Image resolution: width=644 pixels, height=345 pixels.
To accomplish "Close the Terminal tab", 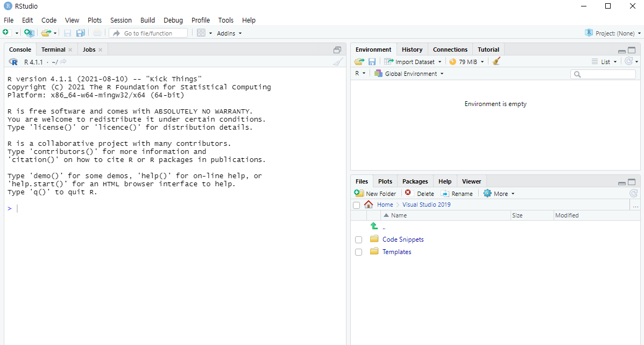I will 70,50.
